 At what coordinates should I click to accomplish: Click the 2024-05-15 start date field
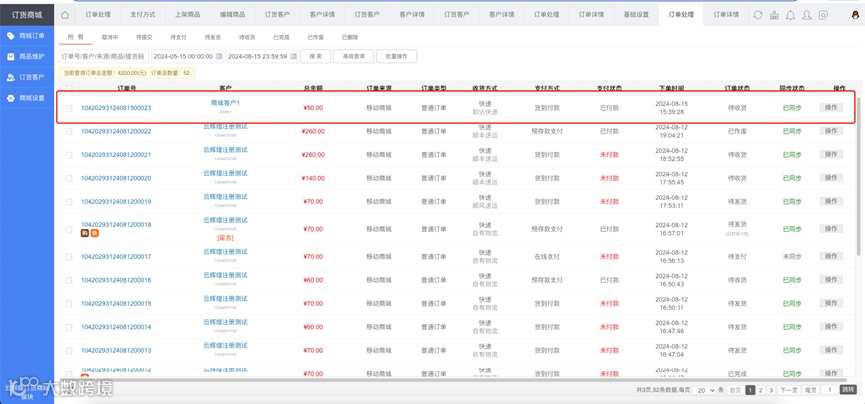187,56
